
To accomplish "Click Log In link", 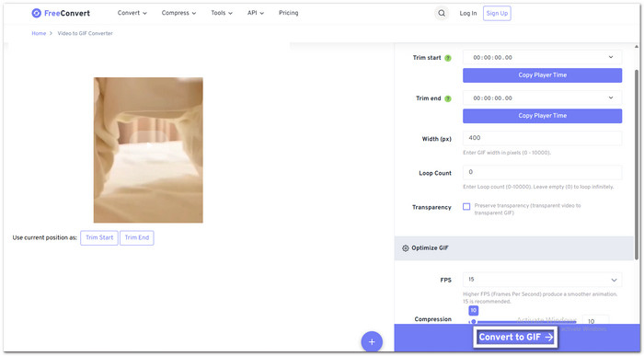I will 468,13.
